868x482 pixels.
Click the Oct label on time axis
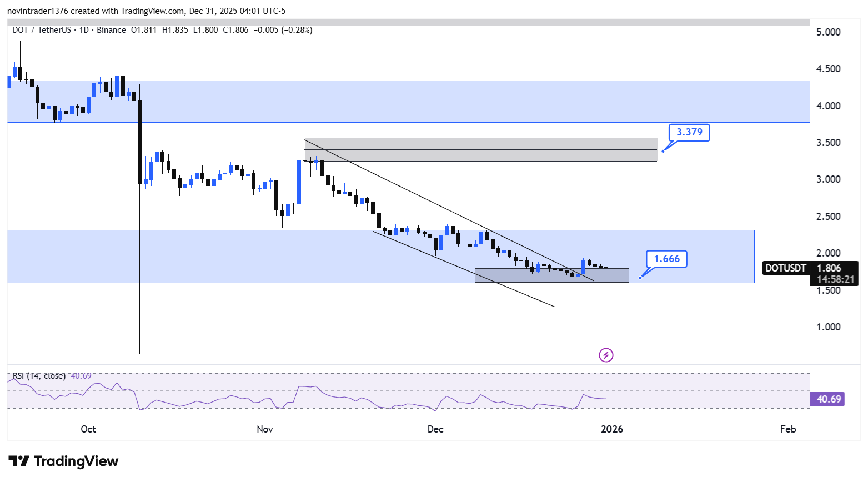pos(88,429)
